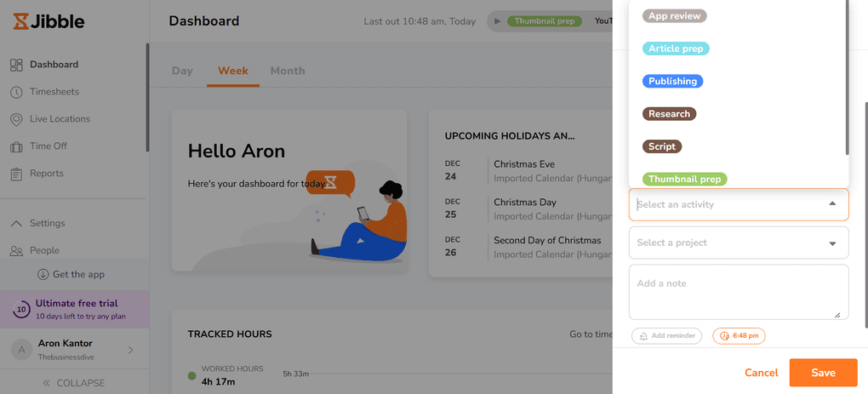Viewport: 868px width, 394px height.
Task: Click Go to timesheets link
Action: [x=591, y=334]
